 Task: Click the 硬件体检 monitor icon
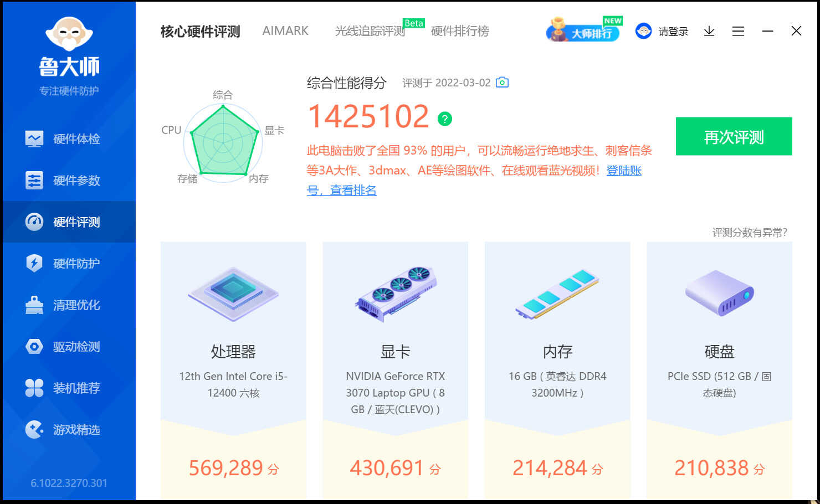(x=34, y=138)
